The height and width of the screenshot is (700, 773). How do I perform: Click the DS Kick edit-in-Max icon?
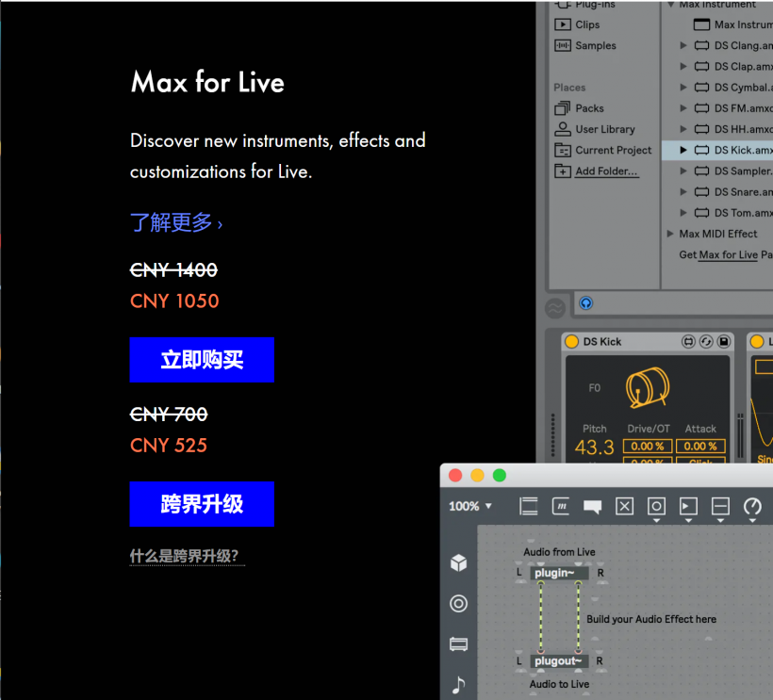tap(688, 341)
